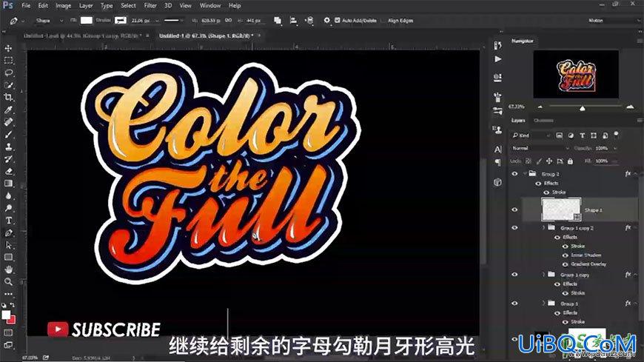Click the Align Edges option
The height and width of the screenshot is (362, 644).
tap(400, 21)
